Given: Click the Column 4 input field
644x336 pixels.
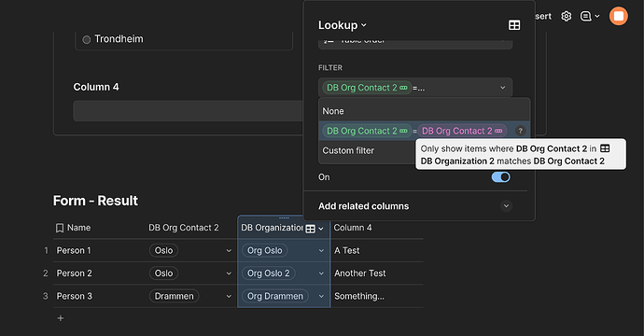Looking at the screenshot, I should coord(189,111).
